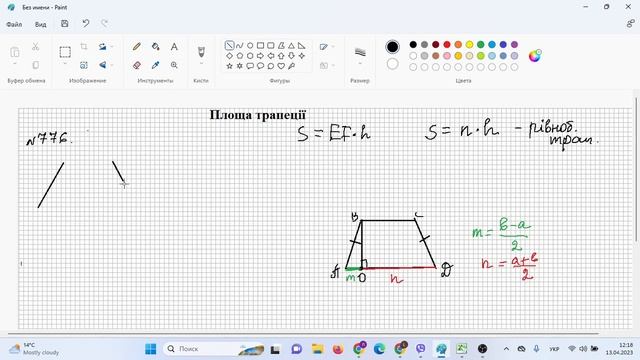Select the Rectangle shape
This screenshot has height=360, width=640.
260,45
